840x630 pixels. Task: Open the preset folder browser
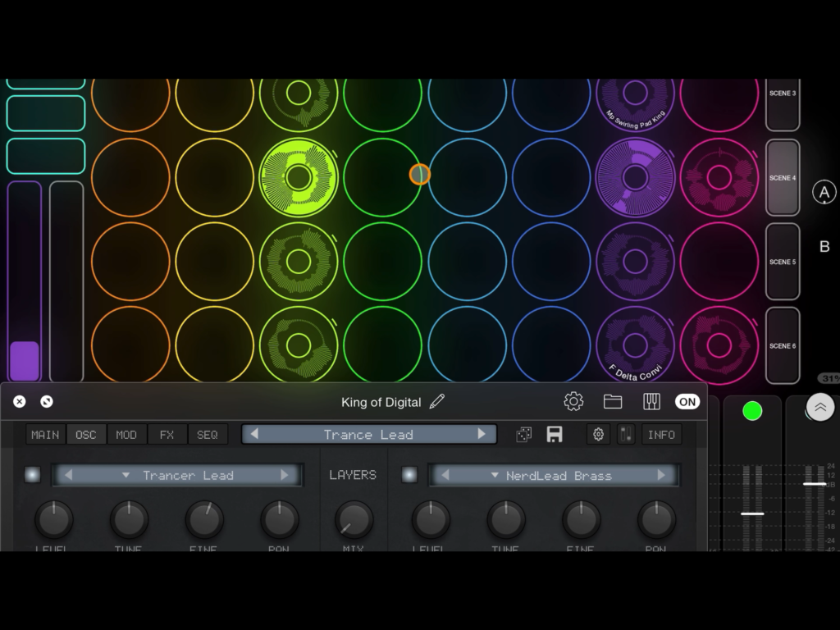[x=613, y=401]
